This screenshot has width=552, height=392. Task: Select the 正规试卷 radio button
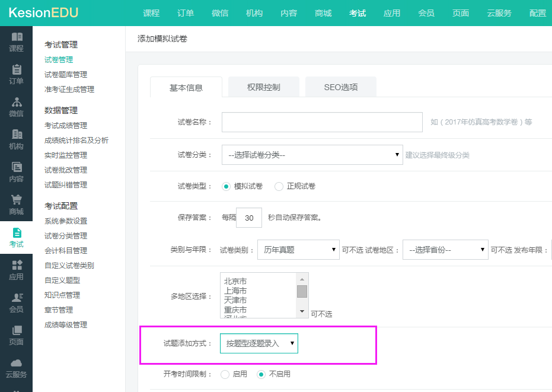click(279, 186)
